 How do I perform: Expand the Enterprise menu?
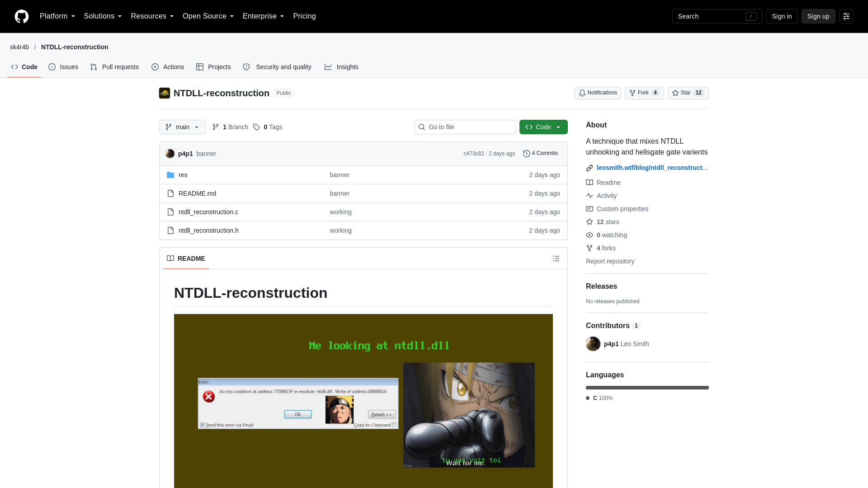(x=263, y=16)
